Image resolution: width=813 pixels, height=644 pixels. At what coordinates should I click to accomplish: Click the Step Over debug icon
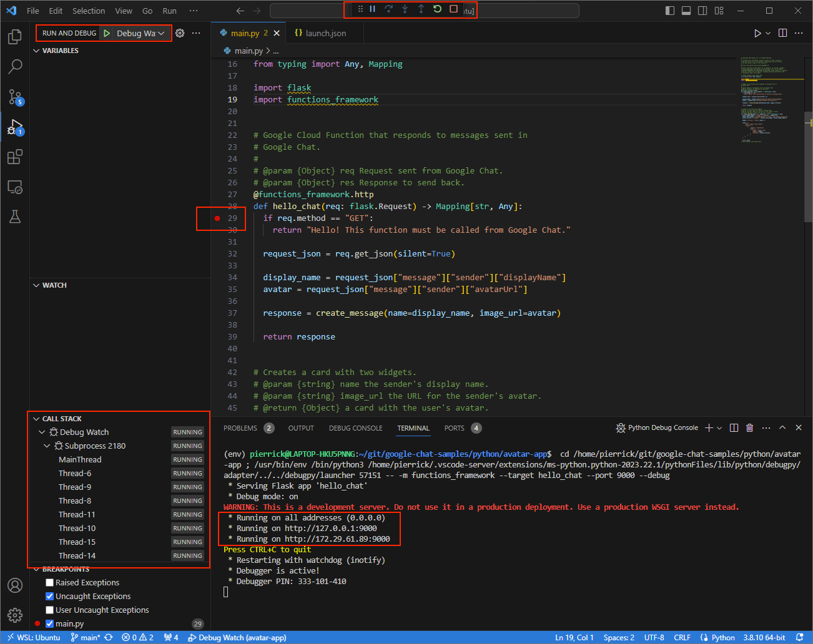point(388,9)
